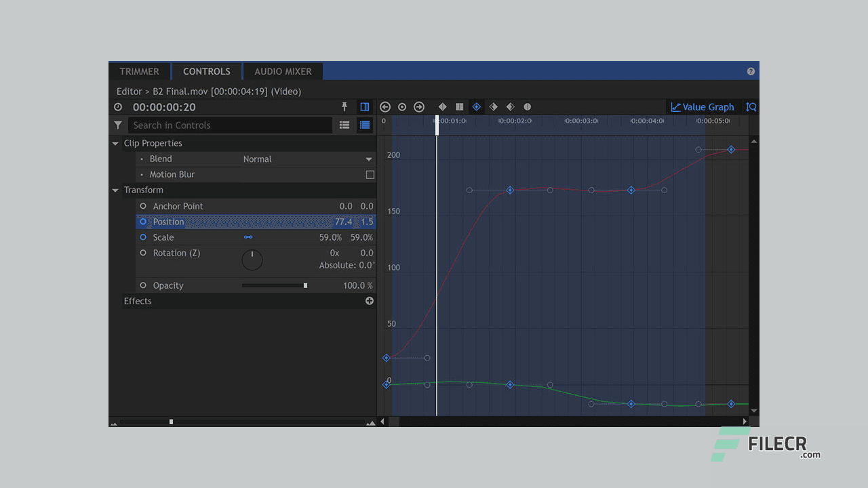Apply smooth keyframe interpolation
868x488 pixels.
pyautogui.click(x=476, y=106)
